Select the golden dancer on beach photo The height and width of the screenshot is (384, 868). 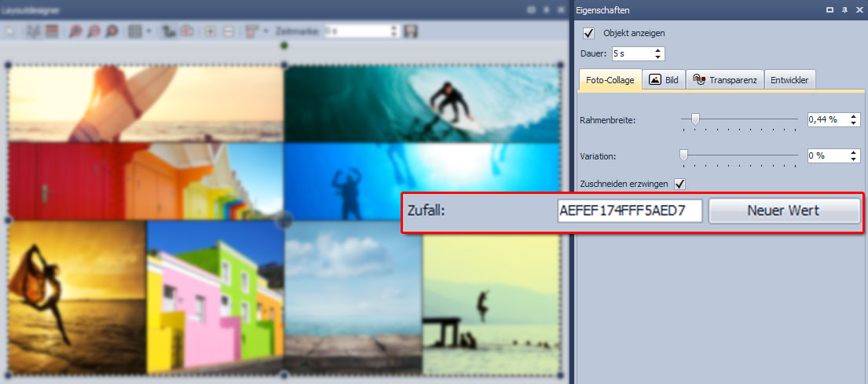pos(77,297)
